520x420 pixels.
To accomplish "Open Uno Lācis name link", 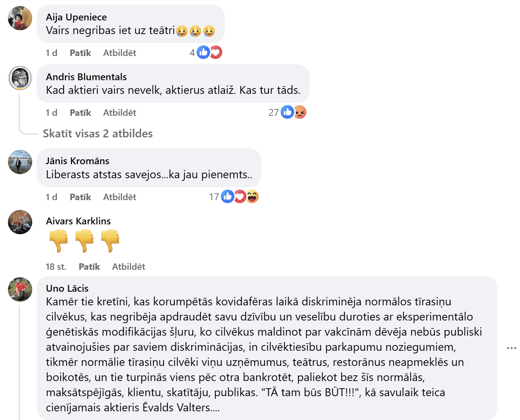I will 67,288.
